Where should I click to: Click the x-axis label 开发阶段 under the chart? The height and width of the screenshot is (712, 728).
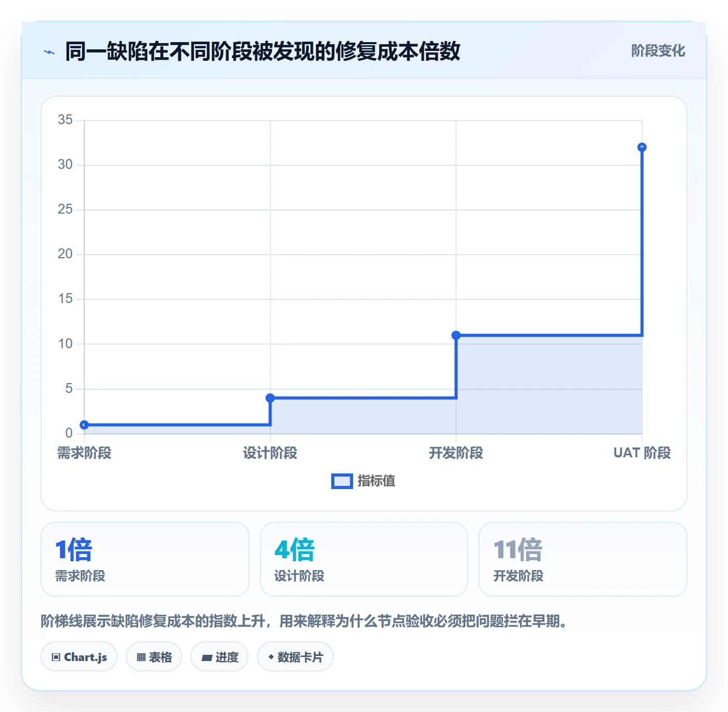pos(456,453)
